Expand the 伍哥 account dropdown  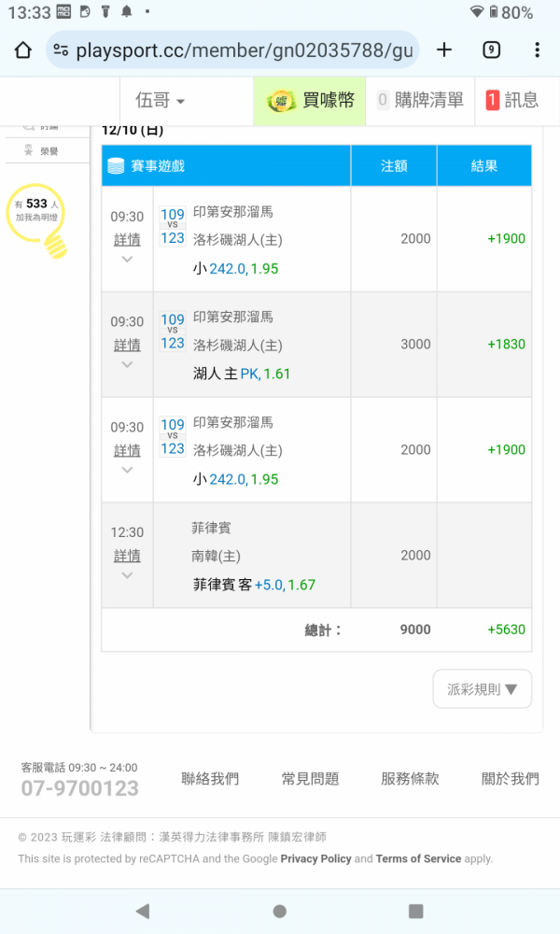pyautogui.click(x=160, y=100)
